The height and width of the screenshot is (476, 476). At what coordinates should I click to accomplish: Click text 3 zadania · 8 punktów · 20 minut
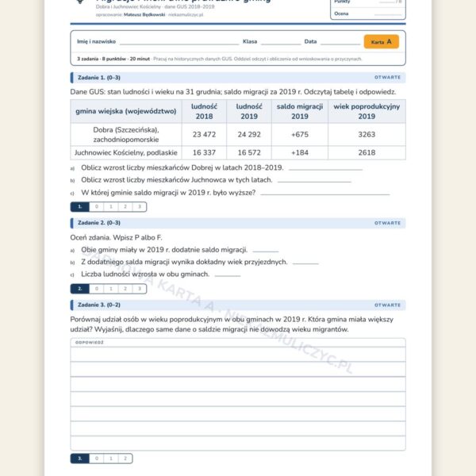pyautogui.click(x=113, y=59)
